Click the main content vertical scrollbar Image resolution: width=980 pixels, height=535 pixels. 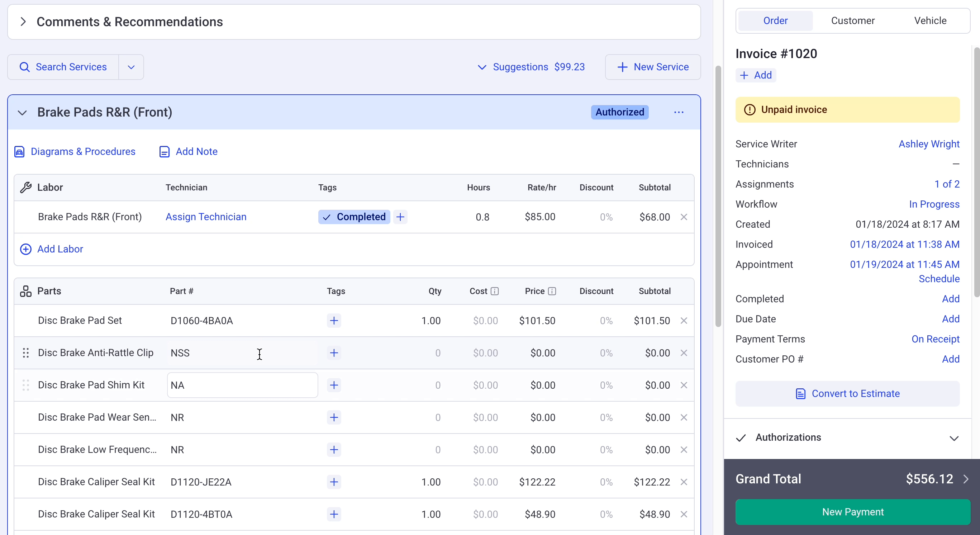click(718, 197)
